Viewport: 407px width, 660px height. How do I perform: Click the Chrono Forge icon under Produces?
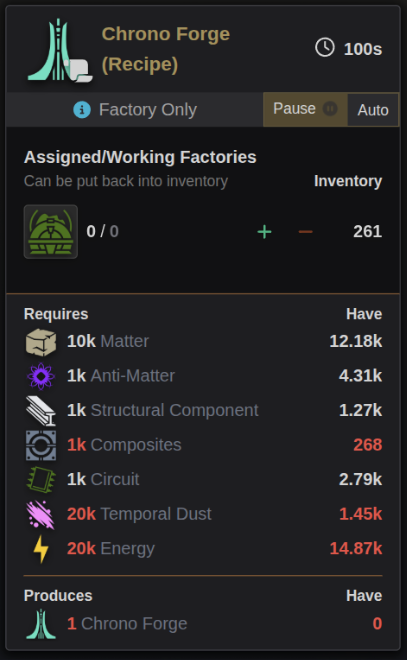tap(41, 624)
